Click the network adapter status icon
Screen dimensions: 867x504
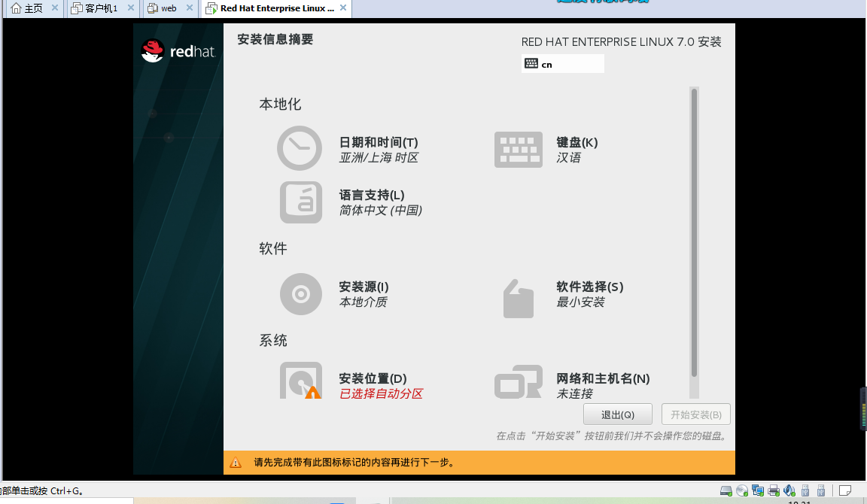758,490
